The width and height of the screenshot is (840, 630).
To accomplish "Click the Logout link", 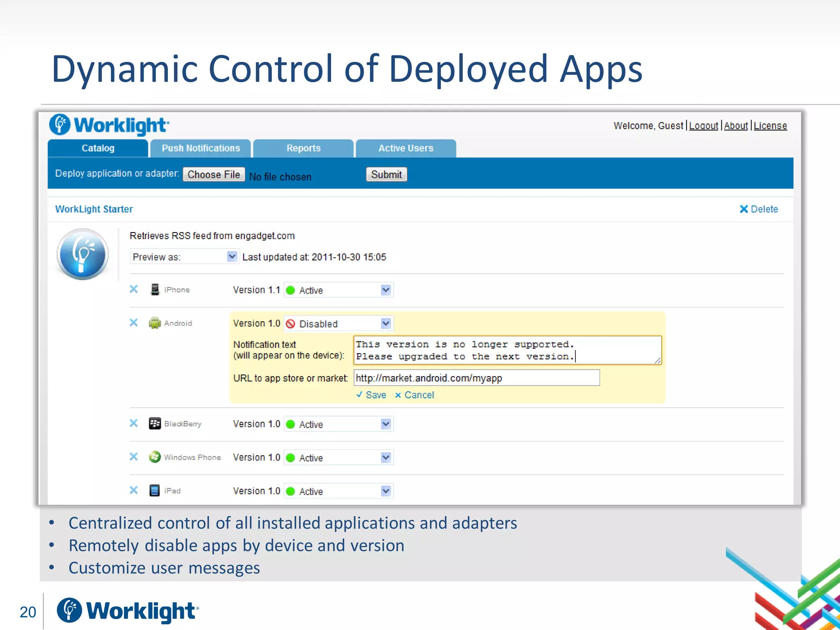I will tap(703, 126).
